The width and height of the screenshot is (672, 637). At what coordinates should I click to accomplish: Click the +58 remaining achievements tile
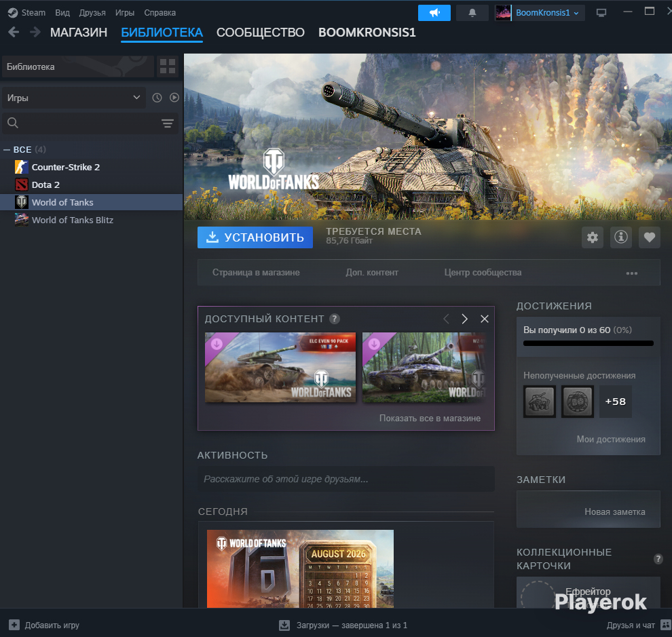pos(616,402)
